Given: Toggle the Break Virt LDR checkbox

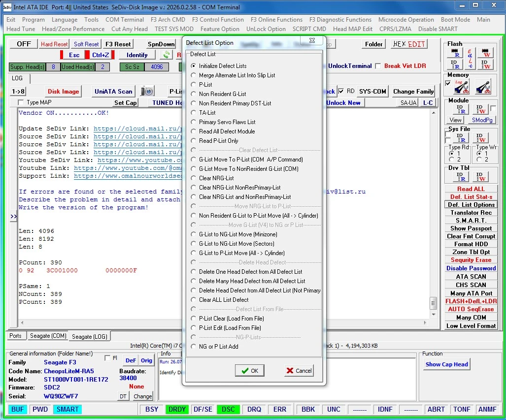Looking at the screenshot, I should 378,66.
